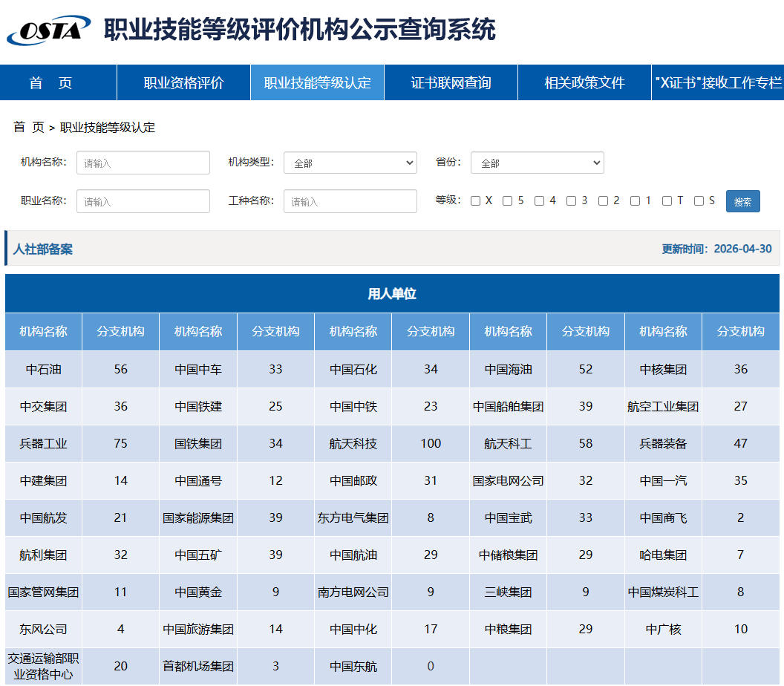Open the 中国一汽 entry
Screen dimensions: 784x686
coord(663,480)
